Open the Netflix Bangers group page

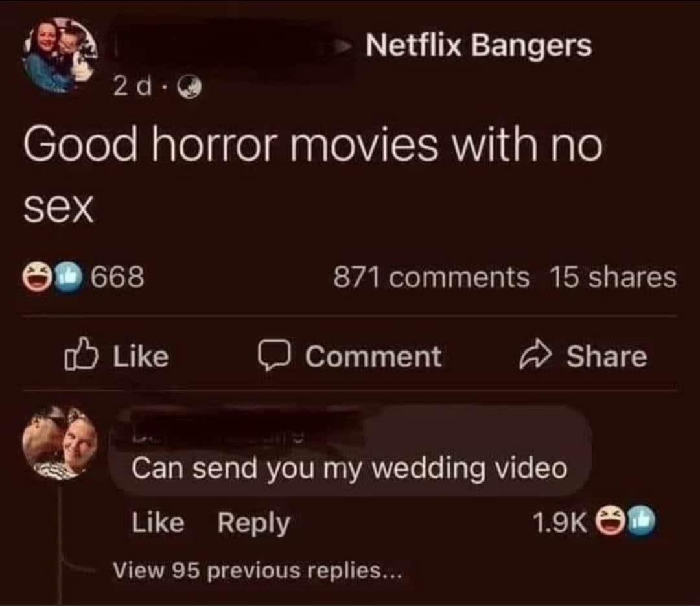point(479,45)
